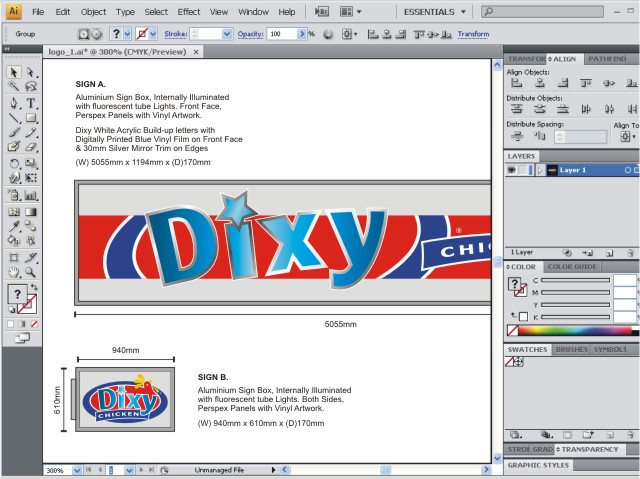
Task: Open the stroke color dropdown in control bar
Action: pyautogui.click(x=153, y=34)
